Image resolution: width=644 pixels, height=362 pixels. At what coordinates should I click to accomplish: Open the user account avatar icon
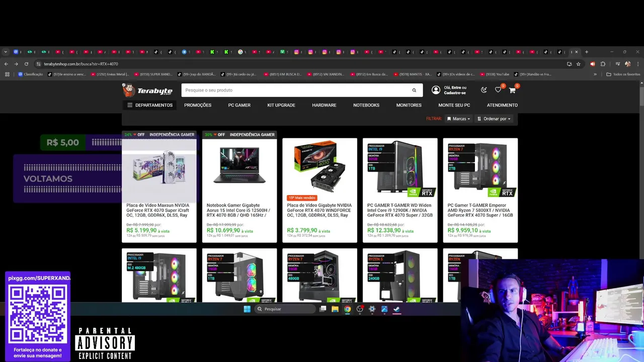pos(436,90)
